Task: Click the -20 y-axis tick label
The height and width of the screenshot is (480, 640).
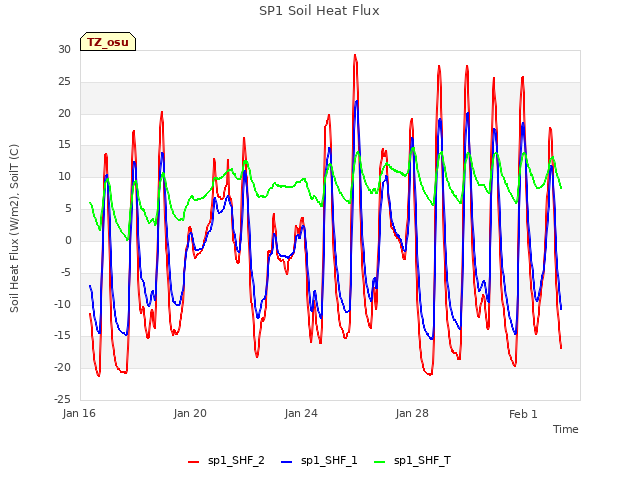Action: (x=62, y=367)
